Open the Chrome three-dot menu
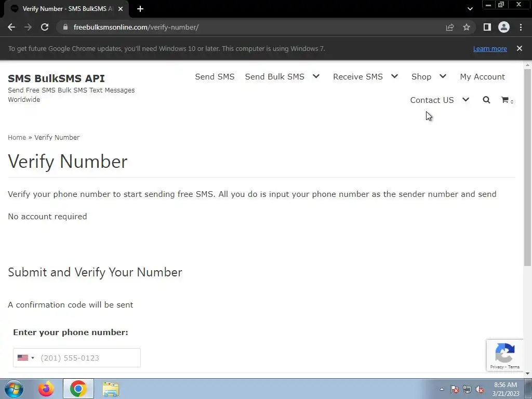The width and height of the screenshot is (532, 399). point(521,27)
